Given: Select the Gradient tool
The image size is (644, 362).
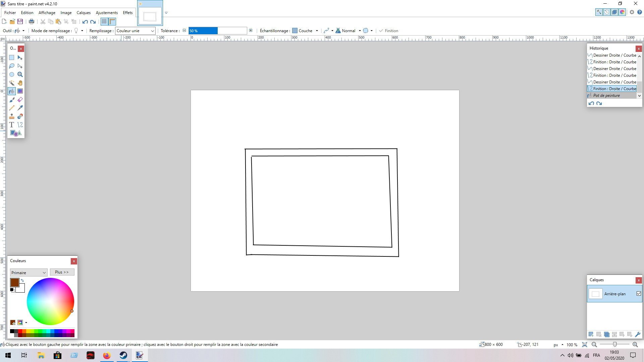Looking at the screenshot, I should click(20, 91).
